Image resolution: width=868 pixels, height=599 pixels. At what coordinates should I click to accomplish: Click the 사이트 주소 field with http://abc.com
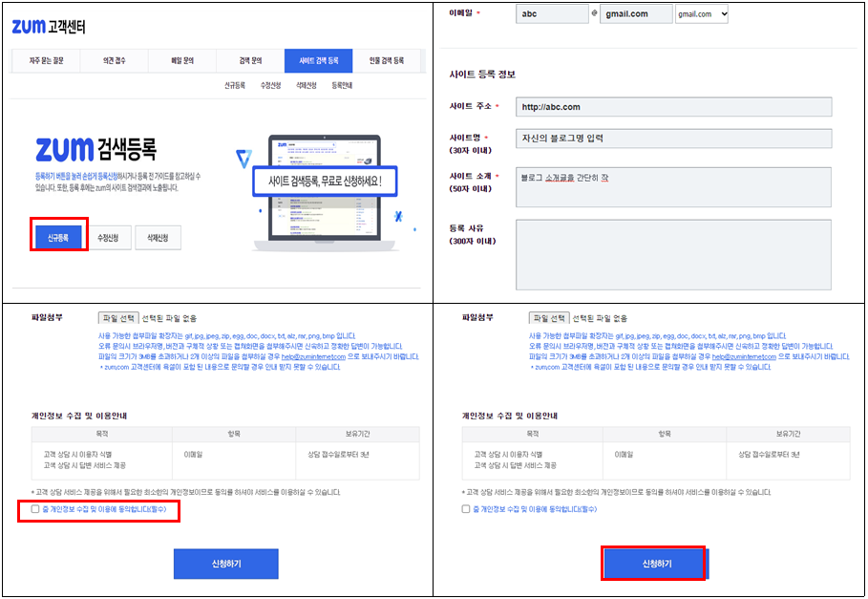[x=673, y=107]
